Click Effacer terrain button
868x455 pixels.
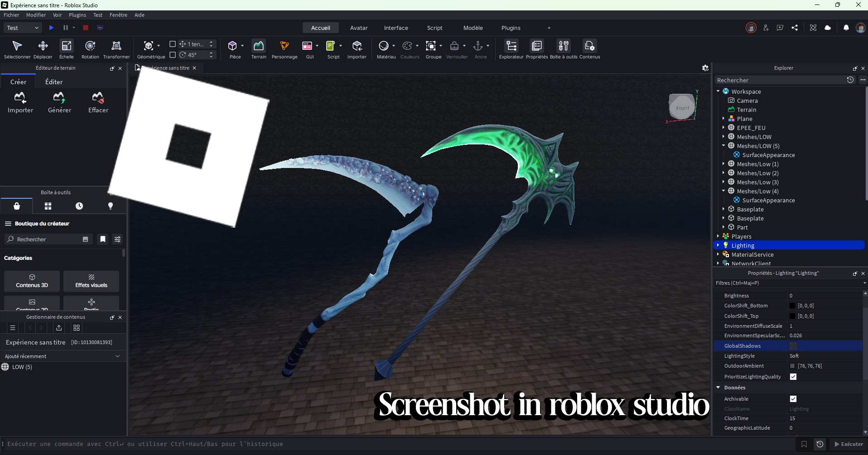pos(98,102)
